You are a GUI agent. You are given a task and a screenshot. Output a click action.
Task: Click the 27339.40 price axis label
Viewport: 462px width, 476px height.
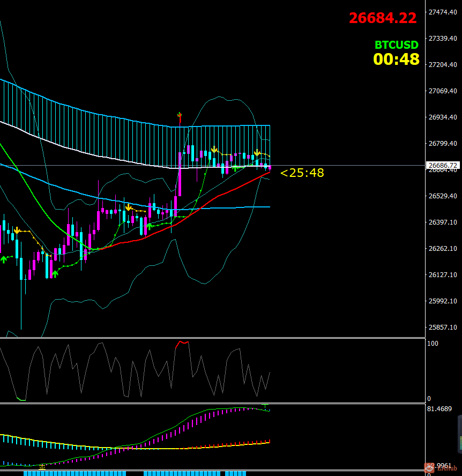pos(443,38)
